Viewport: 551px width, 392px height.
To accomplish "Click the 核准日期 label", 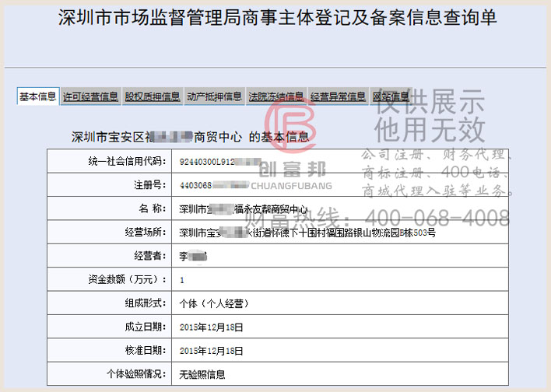I will (x=146, y=350).
